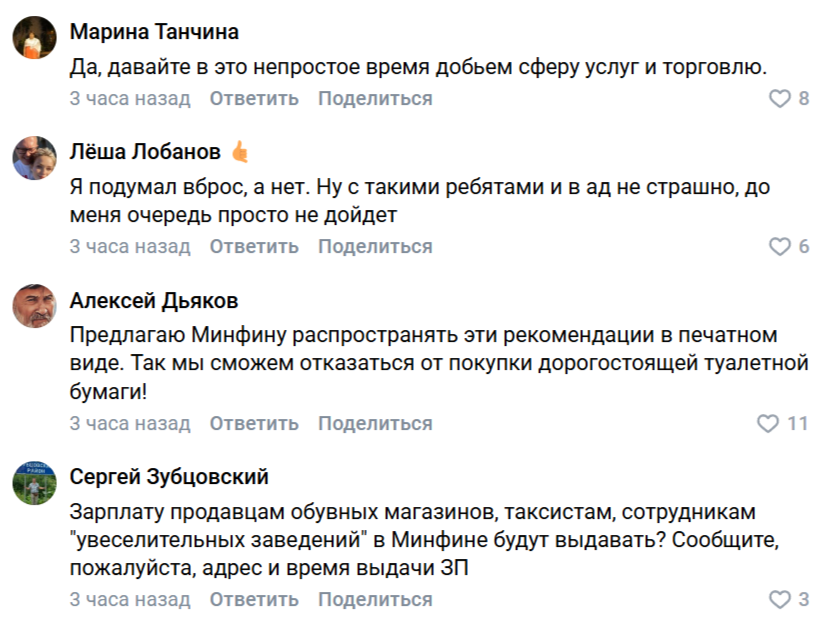Share Сергей Зубцовский's comment via Поделиться
This screenshot has width=831, height=628.
tap(375, 600)
